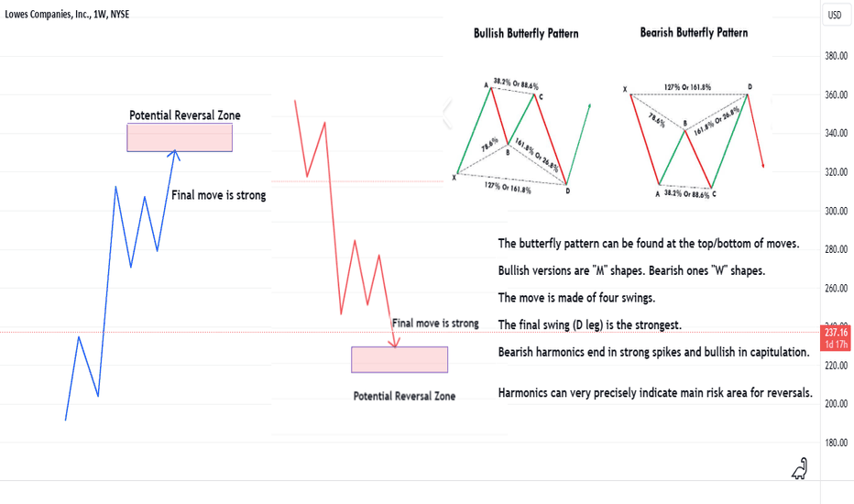Click the Bullish Butterfly Pattern heading

(526, 33)
